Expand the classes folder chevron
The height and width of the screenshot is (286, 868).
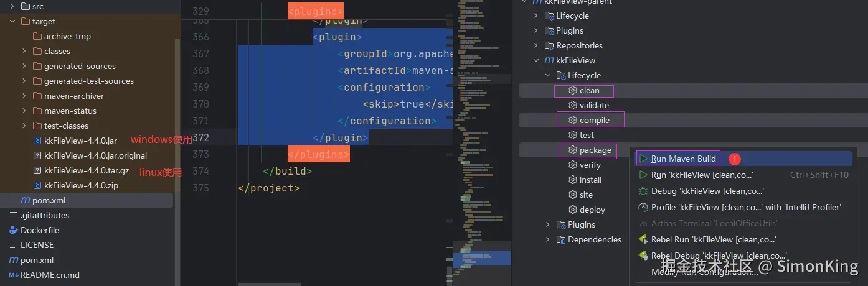click(x=24, y=51)
